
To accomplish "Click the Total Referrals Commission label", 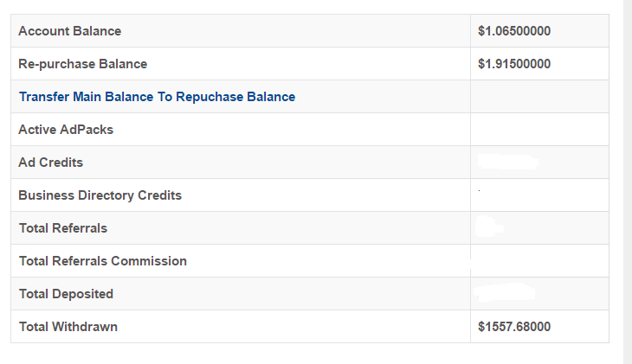I will point(102,261).
